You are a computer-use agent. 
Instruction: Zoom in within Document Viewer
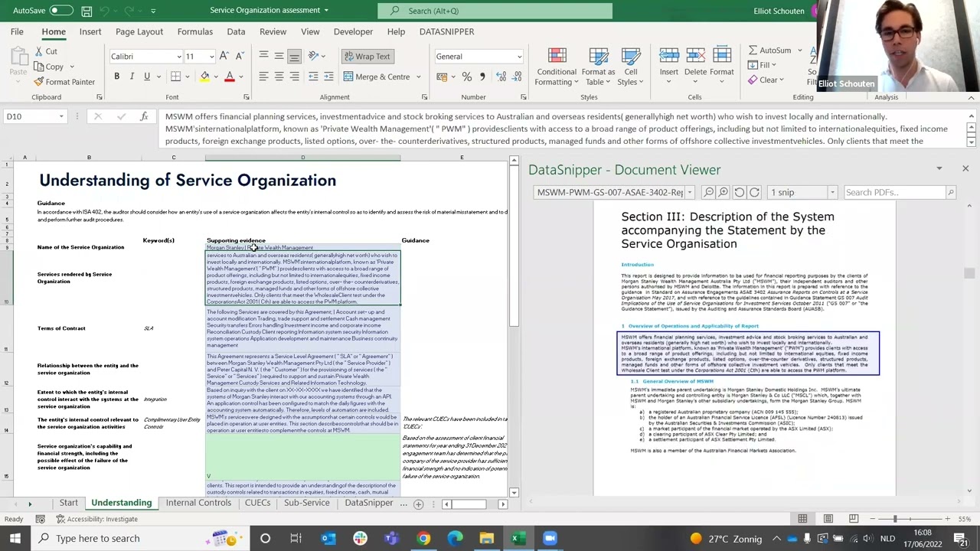tap(724, 193)
